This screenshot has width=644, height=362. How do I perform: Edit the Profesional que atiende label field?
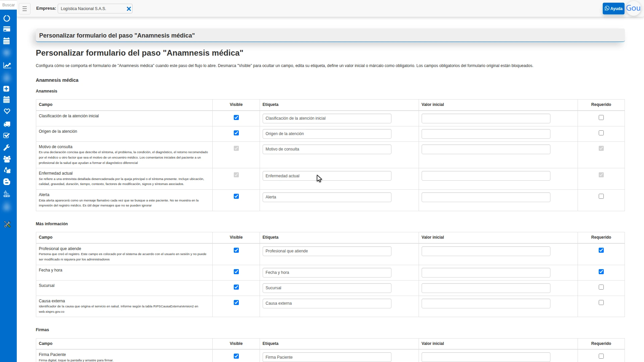point(327,251)
